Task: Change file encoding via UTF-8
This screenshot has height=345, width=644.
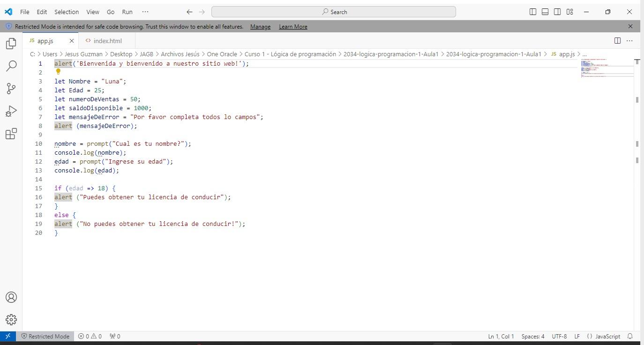Action: coord(559,336)
